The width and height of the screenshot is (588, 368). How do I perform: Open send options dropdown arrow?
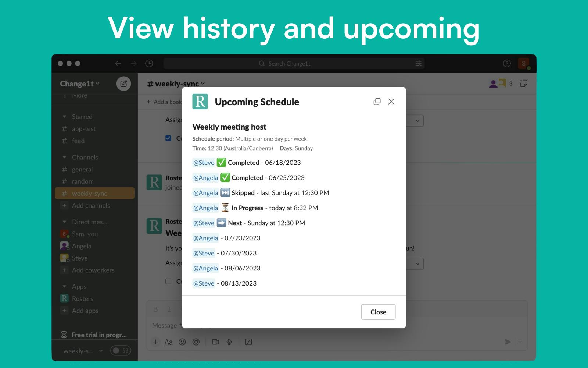point(520,342)
